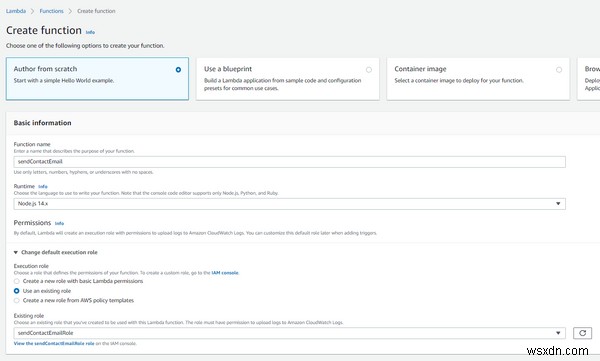Open the IAM console link
Viewport: 600px width, 361px height.
point(225,273)
